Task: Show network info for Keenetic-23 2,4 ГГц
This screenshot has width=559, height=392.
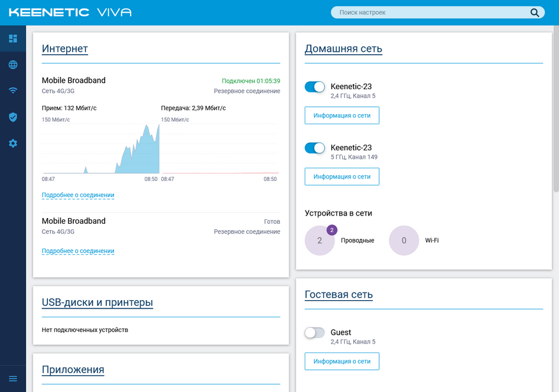Action: tap(342, 115)
